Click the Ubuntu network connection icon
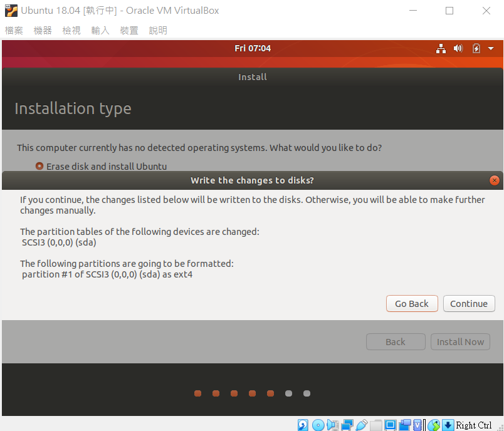This screenshot has width=504, height=431. click(441, 48)
